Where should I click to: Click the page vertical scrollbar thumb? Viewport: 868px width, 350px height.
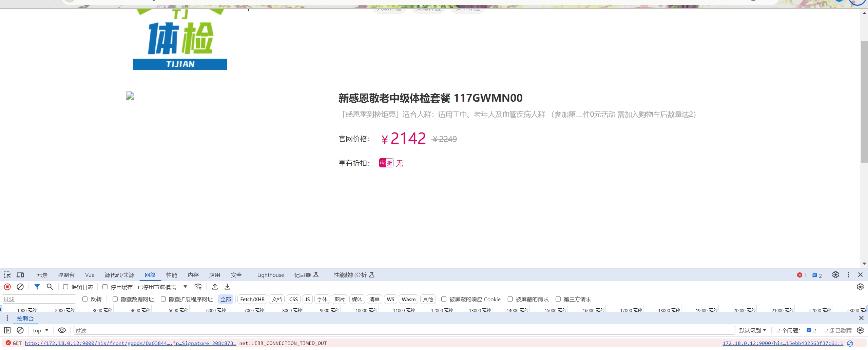pos(864,102)
